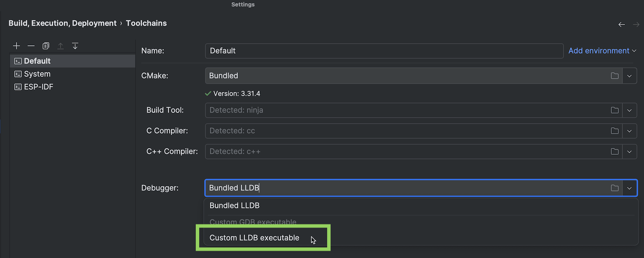Select Custom LLDB executable option

point(254,238)
